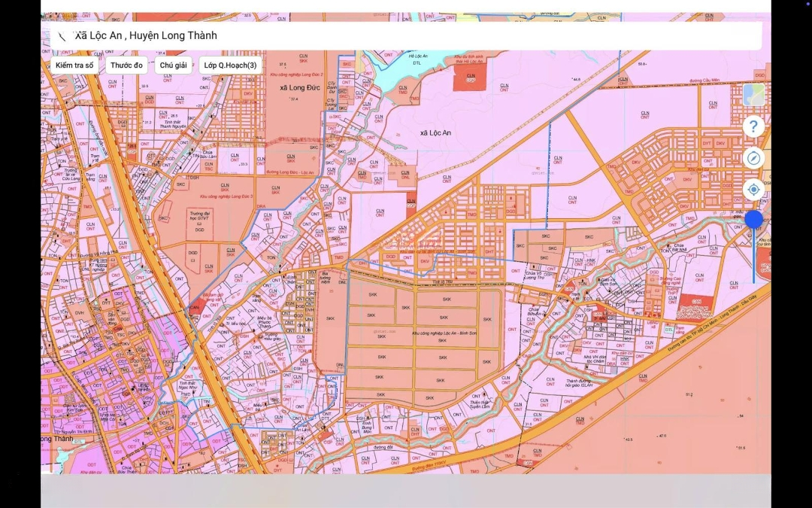
Task: Click the Kiểm tra sổ button
Action: point(74,65)
